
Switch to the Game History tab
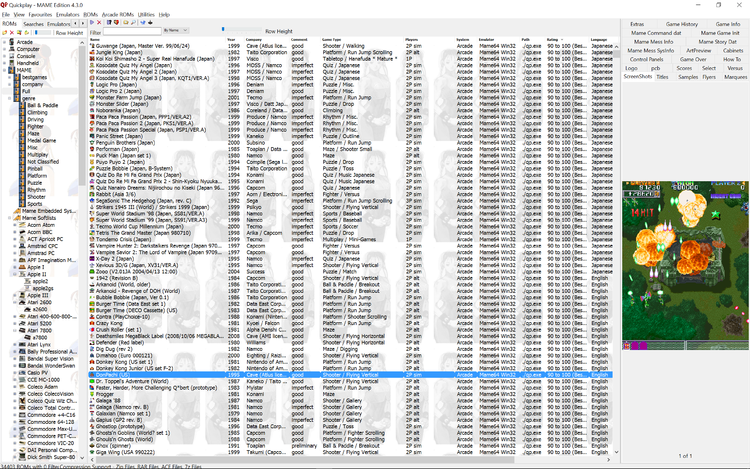(x=682, y=23)
